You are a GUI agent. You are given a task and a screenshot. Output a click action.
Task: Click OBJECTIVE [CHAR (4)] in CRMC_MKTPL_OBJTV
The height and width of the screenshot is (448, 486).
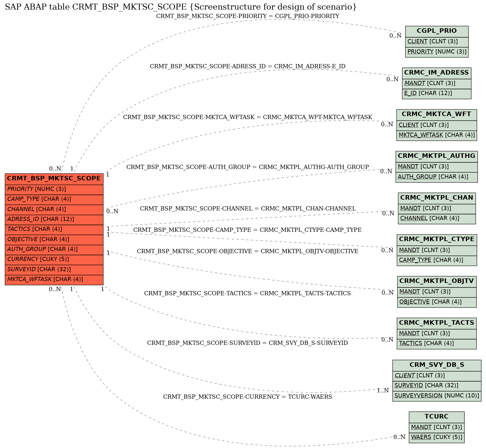tap(437, 302)
